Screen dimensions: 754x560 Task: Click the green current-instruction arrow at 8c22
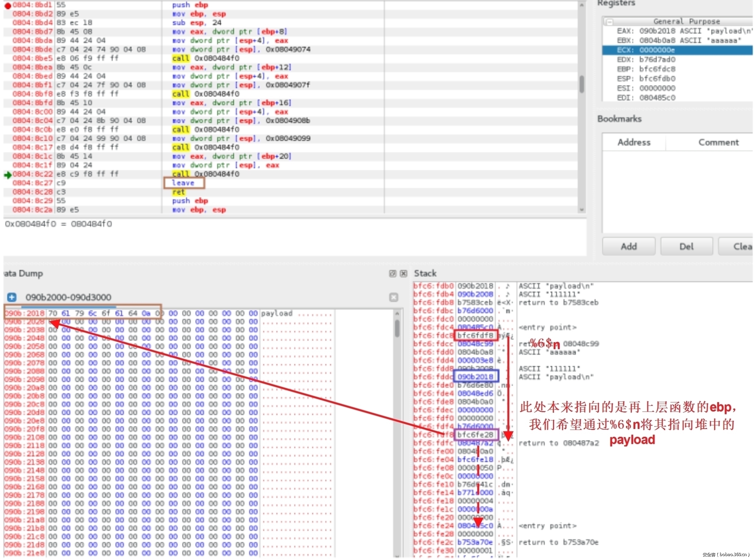pyautogui.click(x=8, y=175)
